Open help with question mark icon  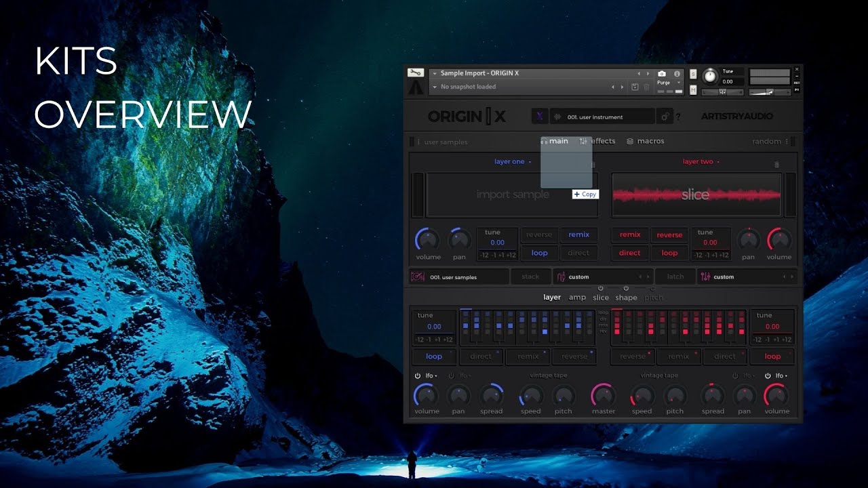[x=678, y=117]
